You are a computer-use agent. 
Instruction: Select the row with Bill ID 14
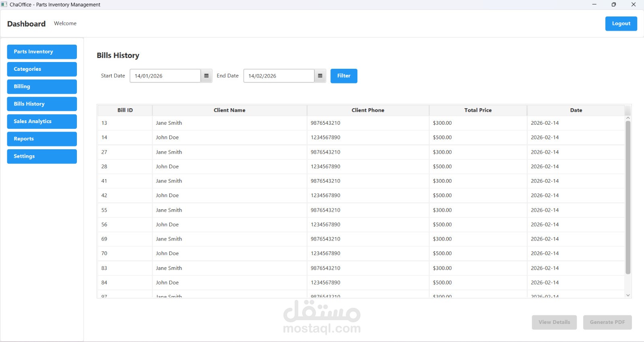(361, 138)
